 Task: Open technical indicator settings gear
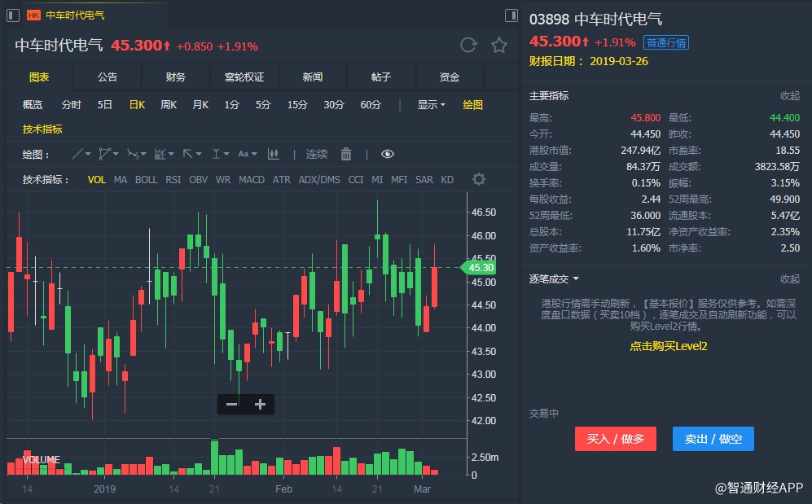coord(479,179)
